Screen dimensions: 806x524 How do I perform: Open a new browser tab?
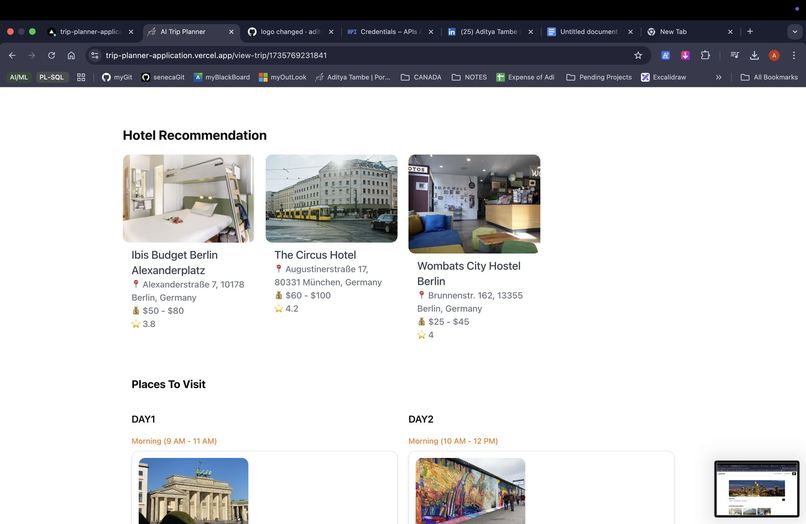click(x=750, y=31)
